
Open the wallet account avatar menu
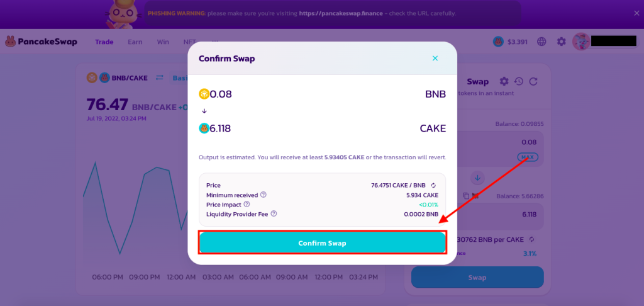(580, 42)
